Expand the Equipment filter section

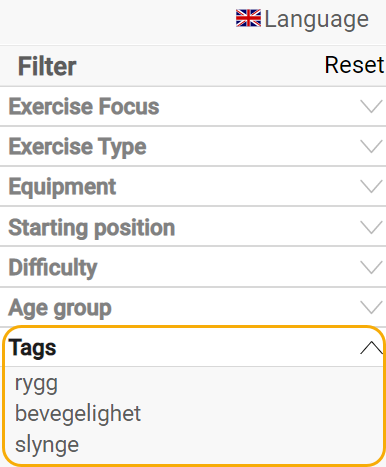193,187
